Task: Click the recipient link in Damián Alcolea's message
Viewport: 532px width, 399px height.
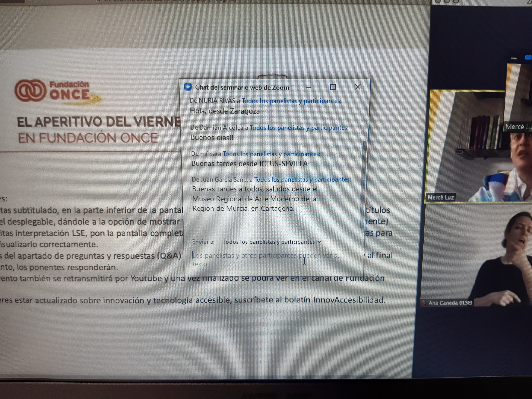Action: tap(299, 128)
